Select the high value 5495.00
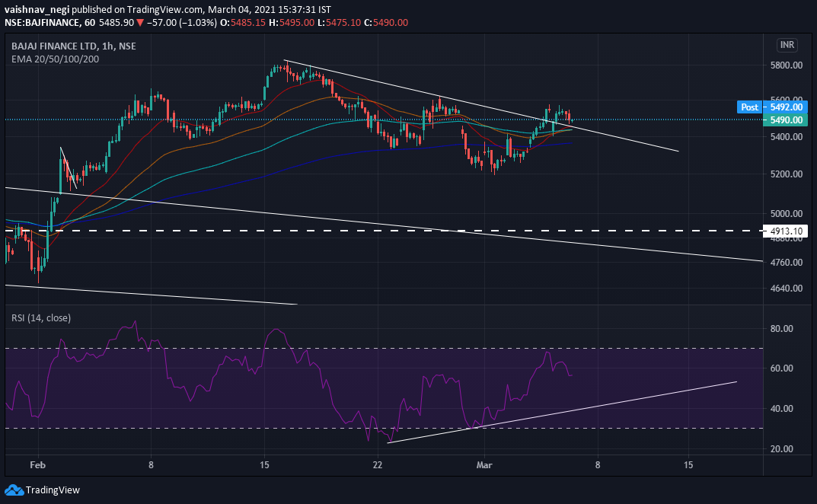The width and height of the screenshot is (817, 504). [296, 22]
